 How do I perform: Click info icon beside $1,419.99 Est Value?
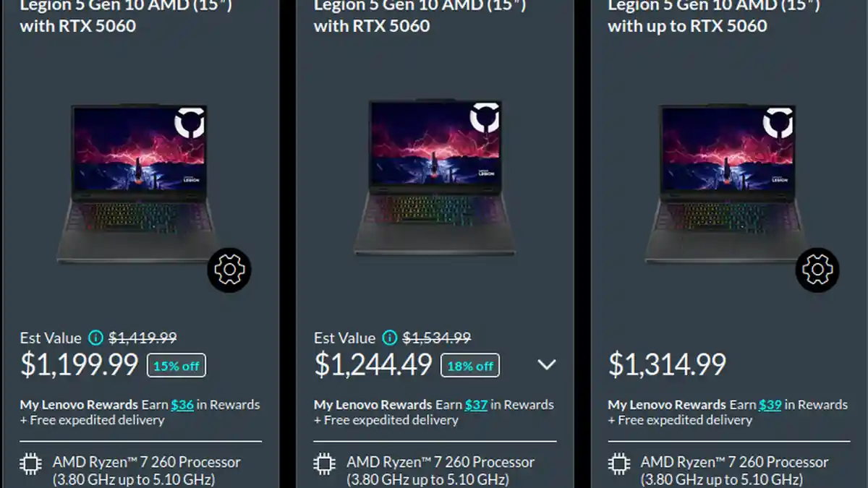point(95,338)
